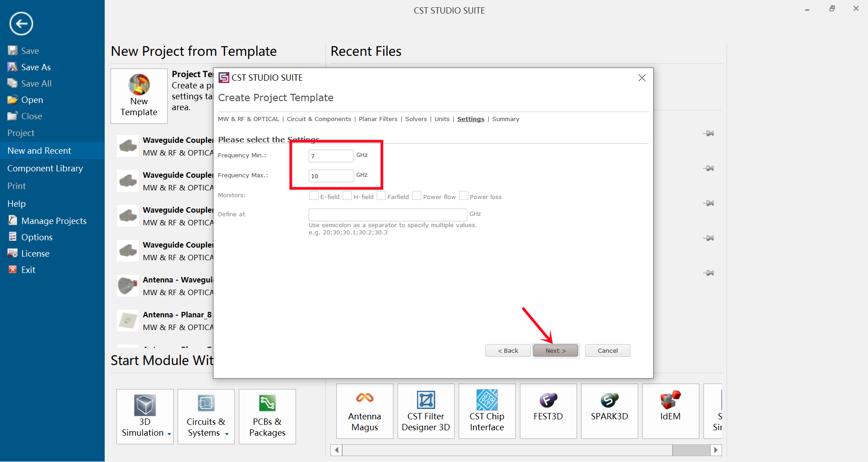Screen dimensions: 868x462
Task: Enable the H-field monitor checkbox
Action: [347, 195]
